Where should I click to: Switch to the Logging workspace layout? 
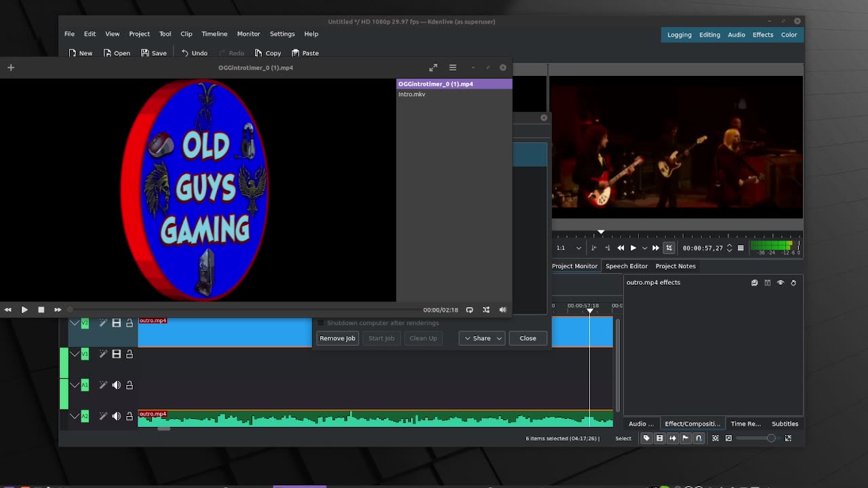679,35
